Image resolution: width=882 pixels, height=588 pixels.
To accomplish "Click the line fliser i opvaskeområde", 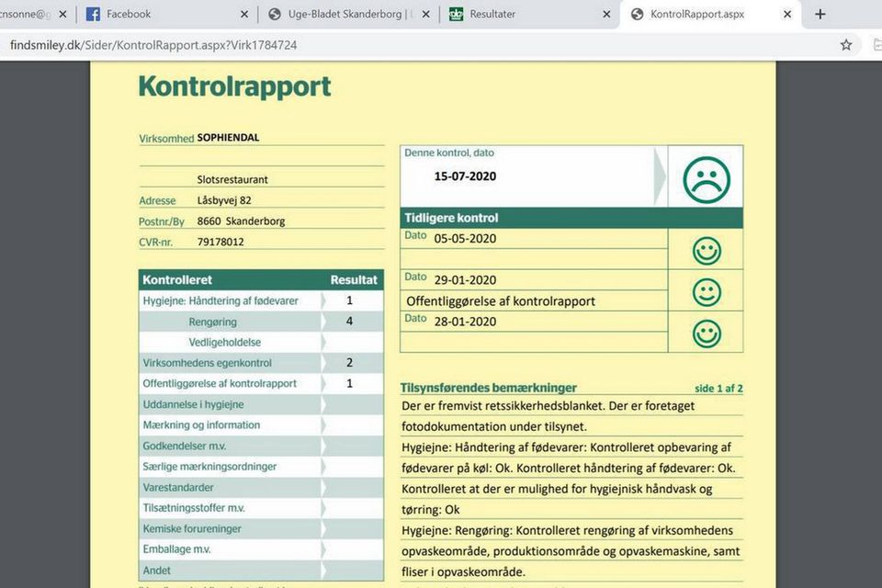I will [x=463, y=572].
